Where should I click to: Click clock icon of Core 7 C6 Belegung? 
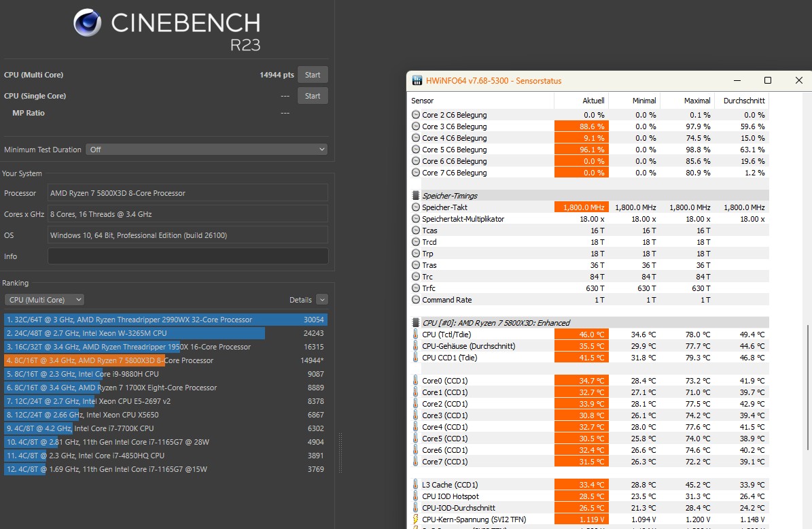(415, 173)
